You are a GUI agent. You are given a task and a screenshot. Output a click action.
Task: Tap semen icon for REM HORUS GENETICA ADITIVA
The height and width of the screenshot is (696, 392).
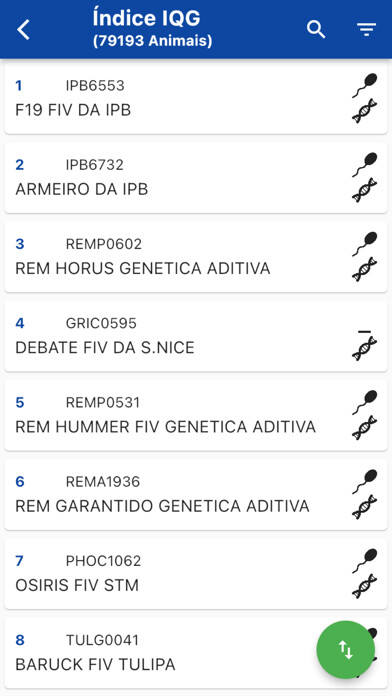[x=365, y=244]
